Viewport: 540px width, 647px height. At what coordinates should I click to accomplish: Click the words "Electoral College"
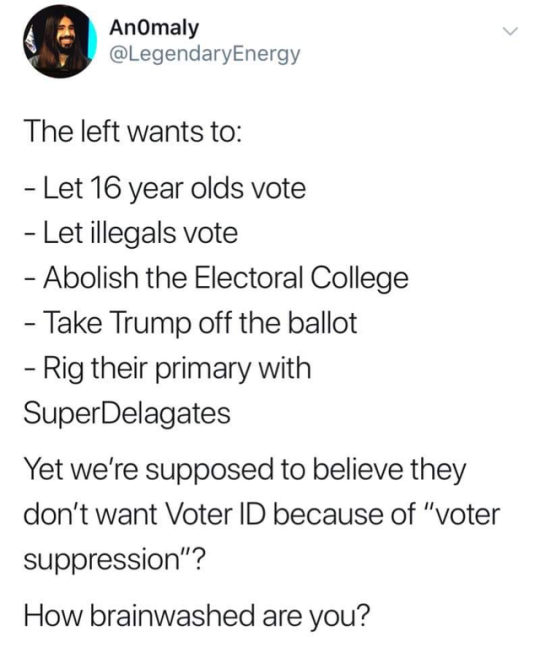click(301, 279)
